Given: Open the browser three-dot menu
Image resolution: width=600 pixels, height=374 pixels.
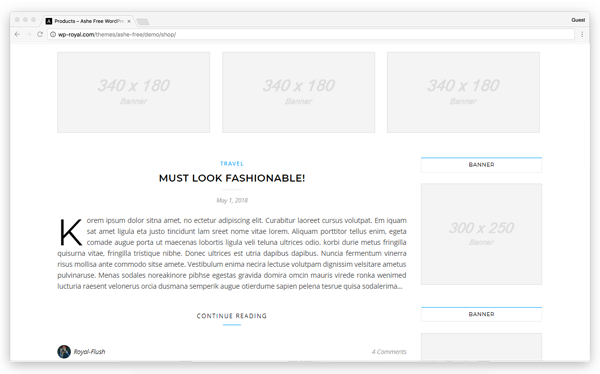Looking at the screenshot, I should (x=582, y=34).
